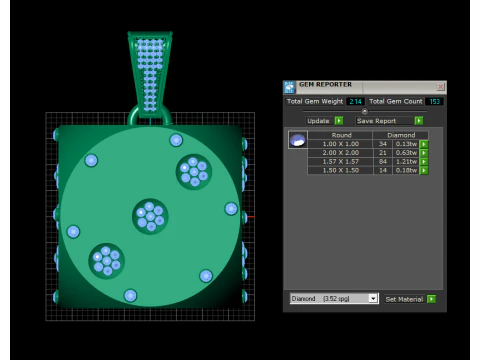Click the 0.13tw weight cell
This screenshot has width=480, height=360.
(x=406, y=144)
